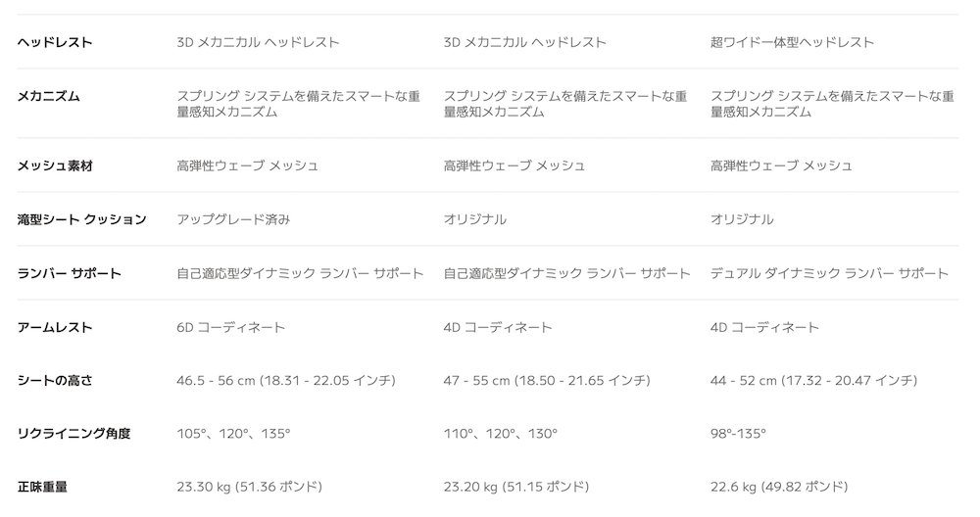Select the 6D コーディネート armrest value
This screenshot has width=980, height=517.
(x=230, y=327)
